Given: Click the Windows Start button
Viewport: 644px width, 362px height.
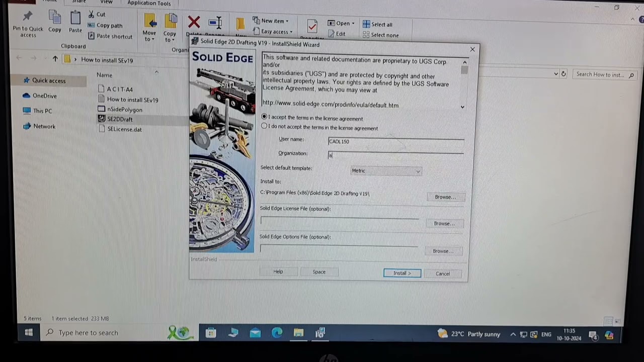Looking at the screenshot, I should (29, 332).
